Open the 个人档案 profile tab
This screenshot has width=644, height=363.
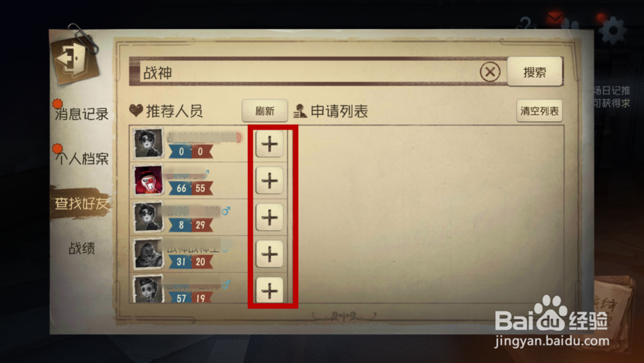coord(81,158)
